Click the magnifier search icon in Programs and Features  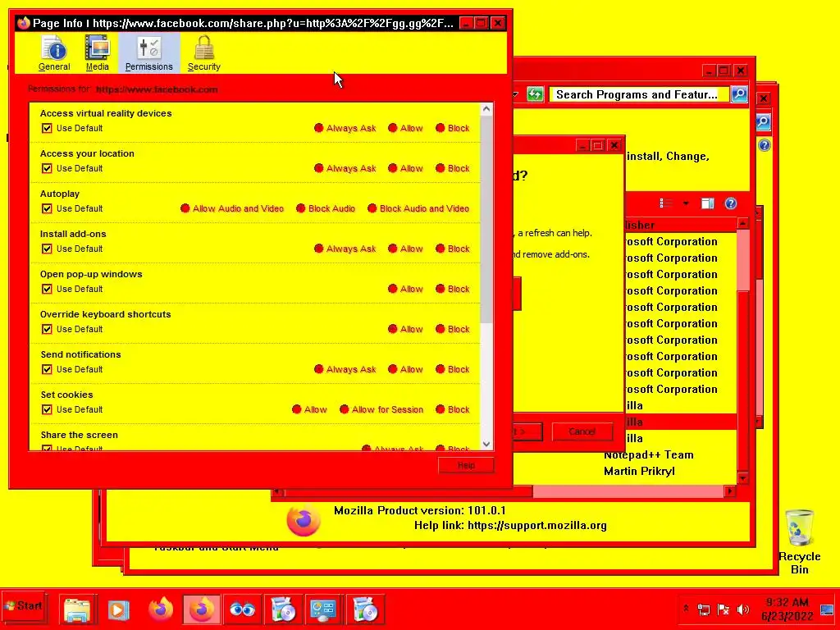[x=739, y=95]
